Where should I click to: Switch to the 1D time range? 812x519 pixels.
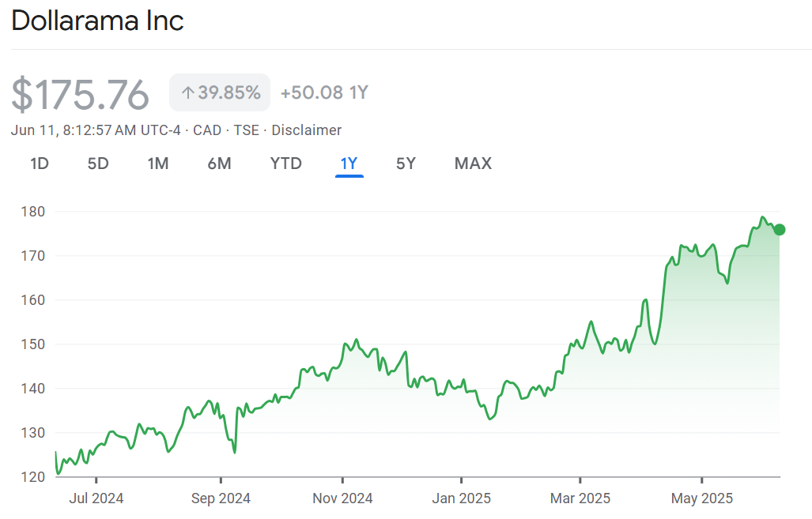40,164
